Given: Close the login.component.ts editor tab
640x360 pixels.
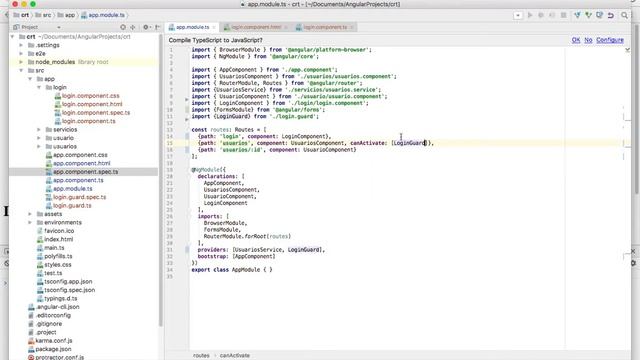Looking at the screenshot, I should point(351,27).
